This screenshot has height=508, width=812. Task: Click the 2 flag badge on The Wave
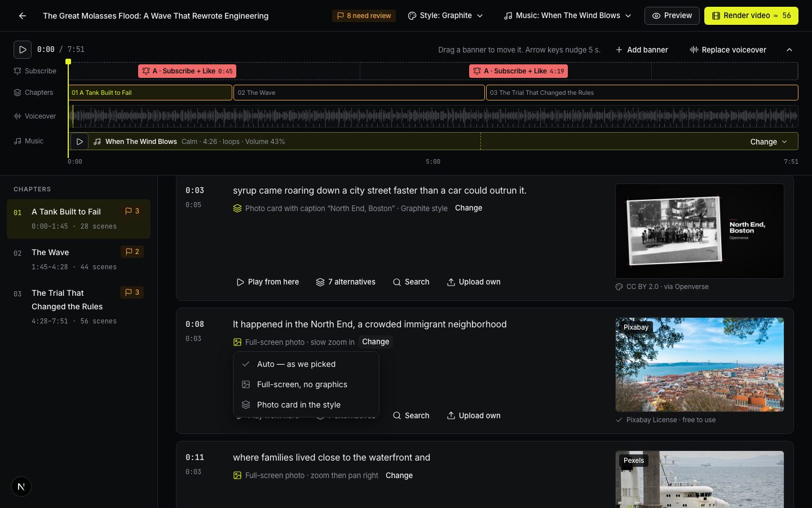point(132,252)
